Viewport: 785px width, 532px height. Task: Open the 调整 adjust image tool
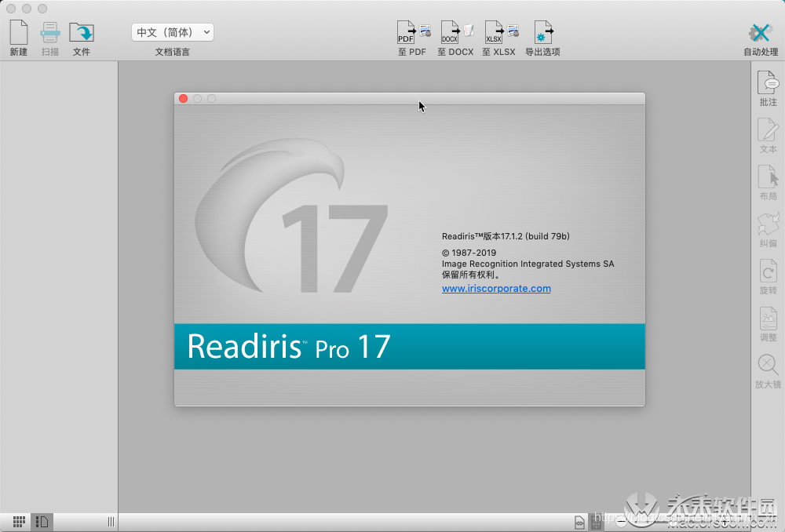pyautogui.click(x=768, y=324)
